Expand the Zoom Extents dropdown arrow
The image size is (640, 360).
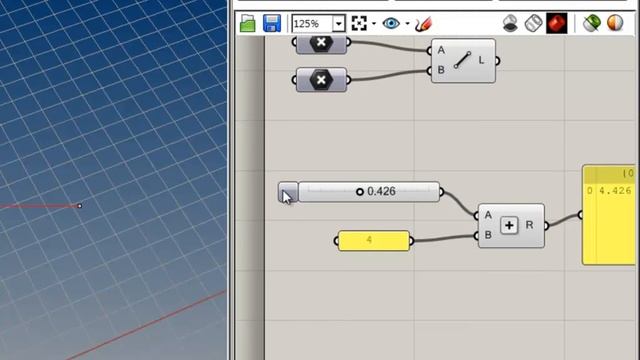[x=374, y=24]
